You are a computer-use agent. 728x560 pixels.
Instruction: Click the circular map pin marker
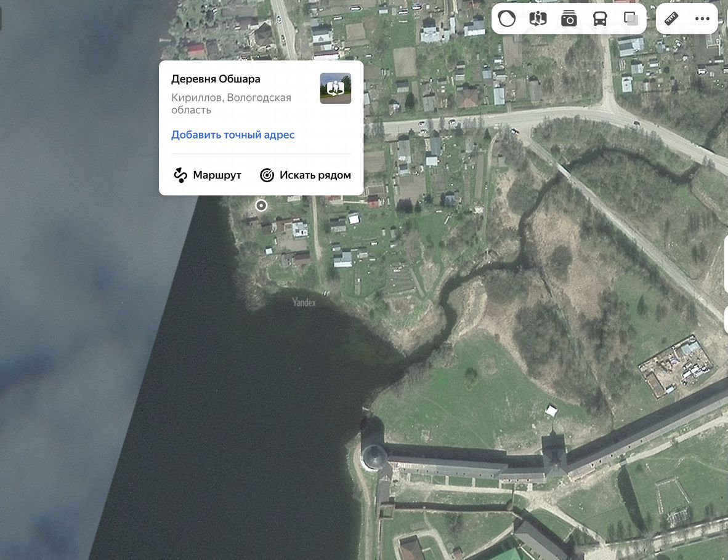tap(261, 206)
